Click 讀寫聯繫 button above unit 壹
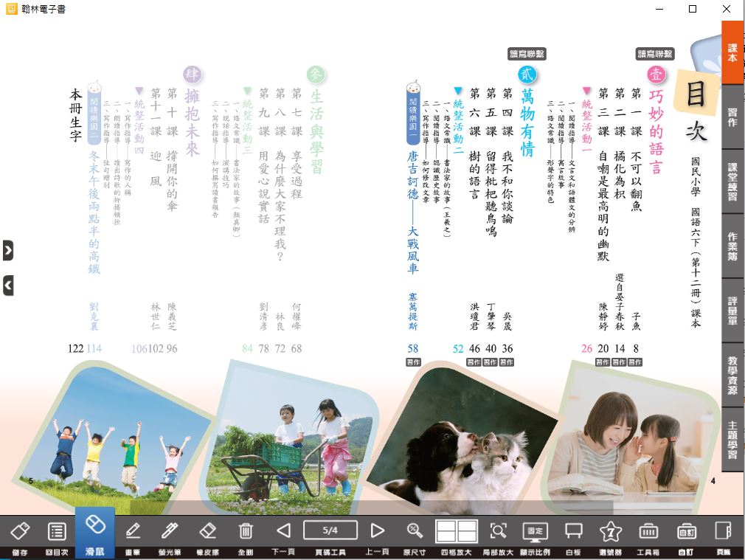The width and height of the screenshot is (745, 560). 654,54
